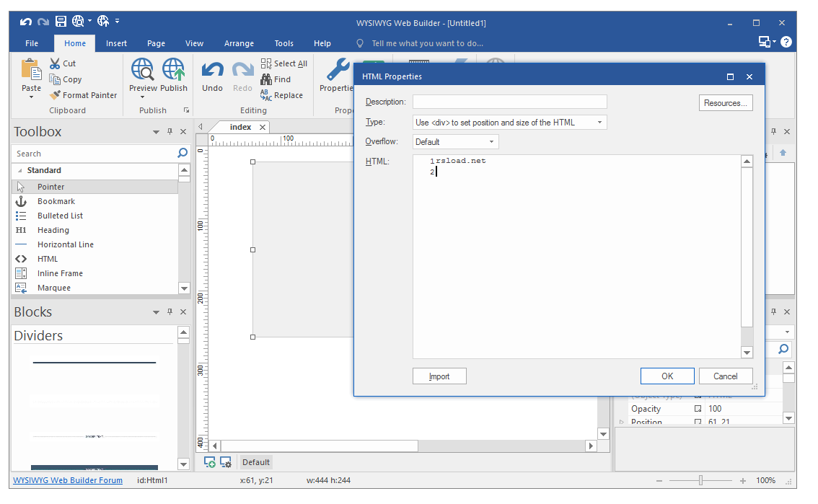Screen dimensions: 818x504
Task: Click the zoom in plus button
Action: [743, 480]
